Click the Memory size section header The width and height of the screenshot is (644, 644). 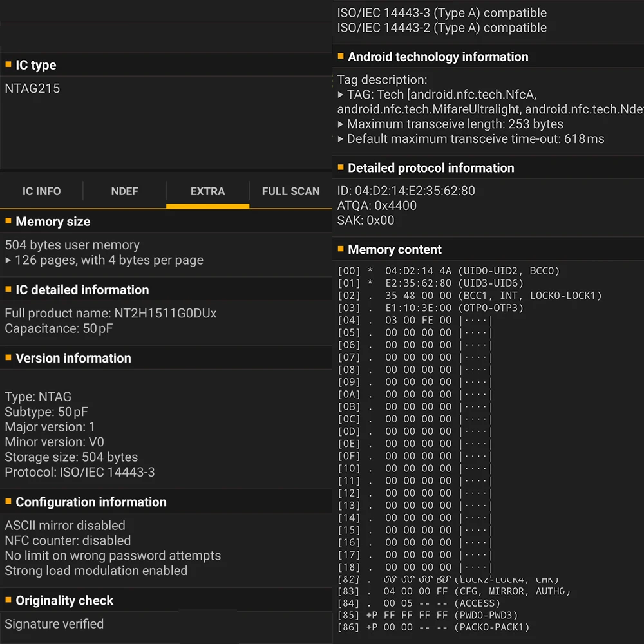point(166,222)
